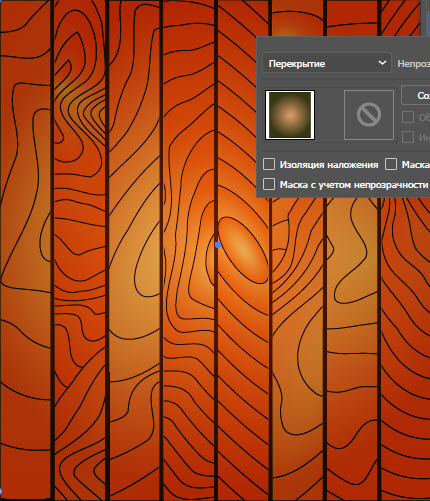Click the Со… make mask button
This screenshot has height=501, width=430.
(x=416, y=95)
